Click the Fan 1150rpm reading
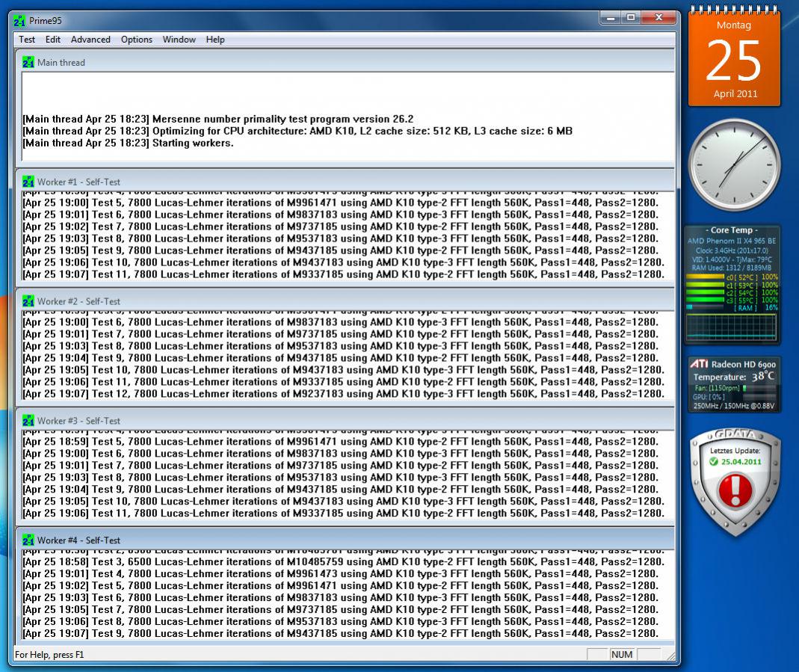This screenshot has width=799, height=672. point(717,388)
